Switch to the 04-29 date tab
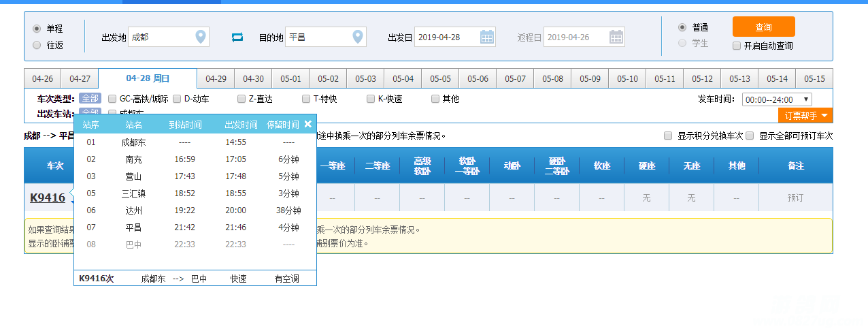868x331 pixels. click(x=216, y=79)
